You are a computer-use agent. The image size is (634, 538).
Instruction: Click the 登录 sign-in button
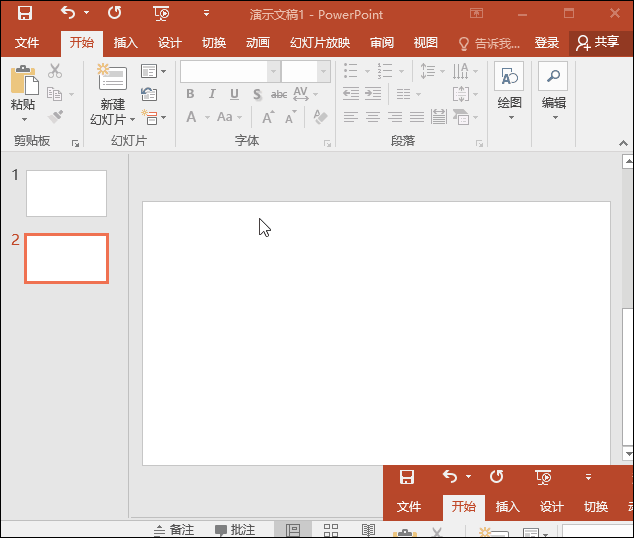547,43
